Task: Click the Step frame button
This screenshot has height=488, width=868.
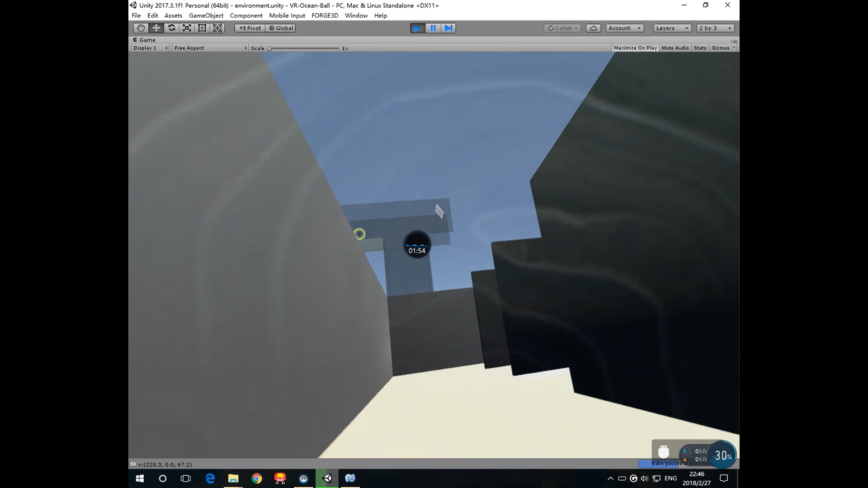Action: pyautogui.click(x=448, y=28)
